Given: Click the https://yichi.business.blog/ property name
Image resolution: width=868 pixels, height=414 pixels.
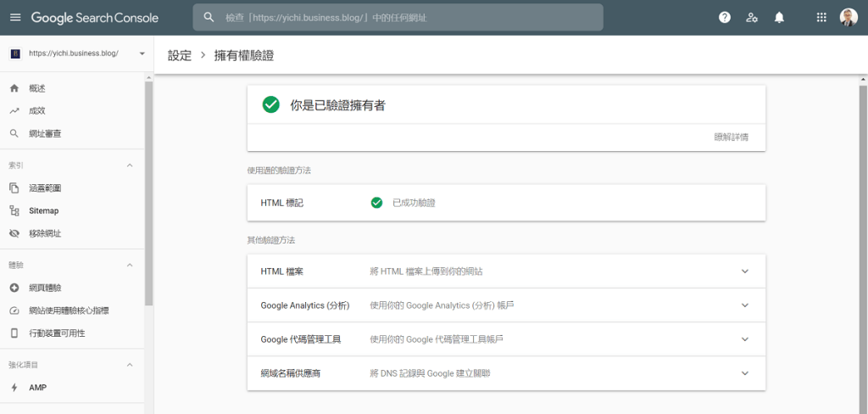Looking at the screenshot, I should tap(74, 53).
